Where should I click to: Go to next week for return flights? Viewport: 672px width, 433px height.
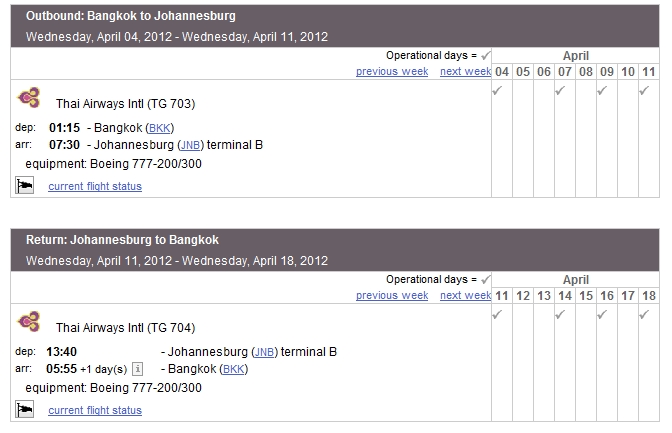[465, 295]
